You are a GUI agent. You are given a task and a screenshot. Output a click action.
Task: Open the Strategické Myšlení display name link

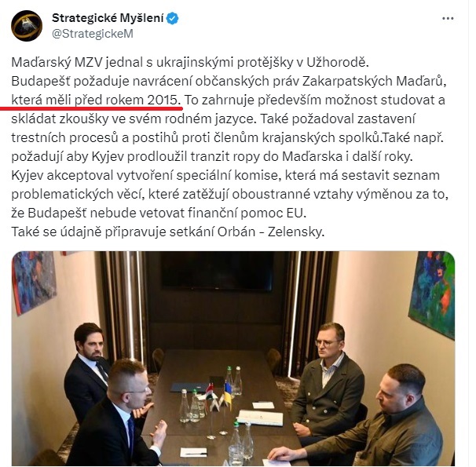(108, 18)
